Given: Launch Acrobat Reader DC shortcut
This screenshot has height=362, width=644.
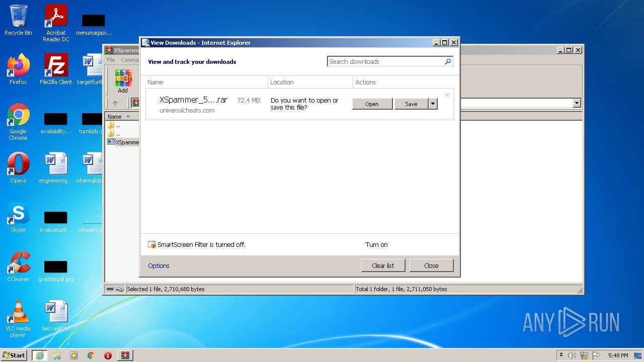Looking at the screenshot, I should point(56,23).
